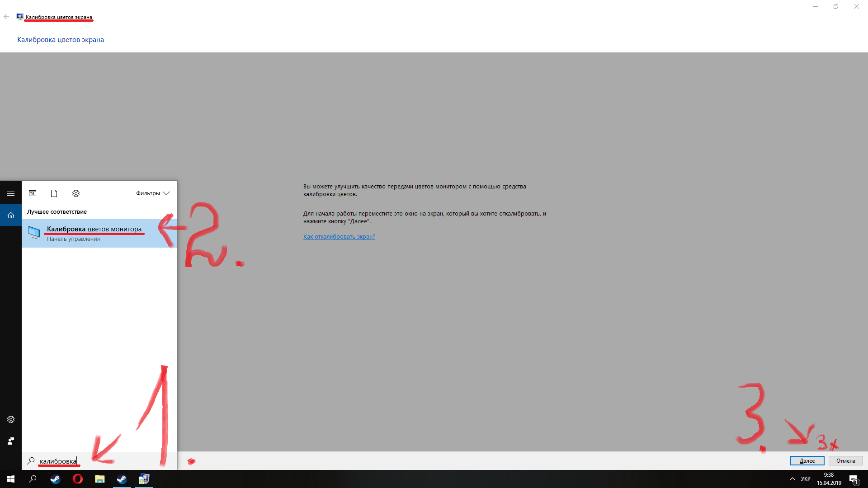The height and width of the screenshot is (488, 868).
Task: Open File Explorer from the taskbar
Action: [x=99, y=479]
